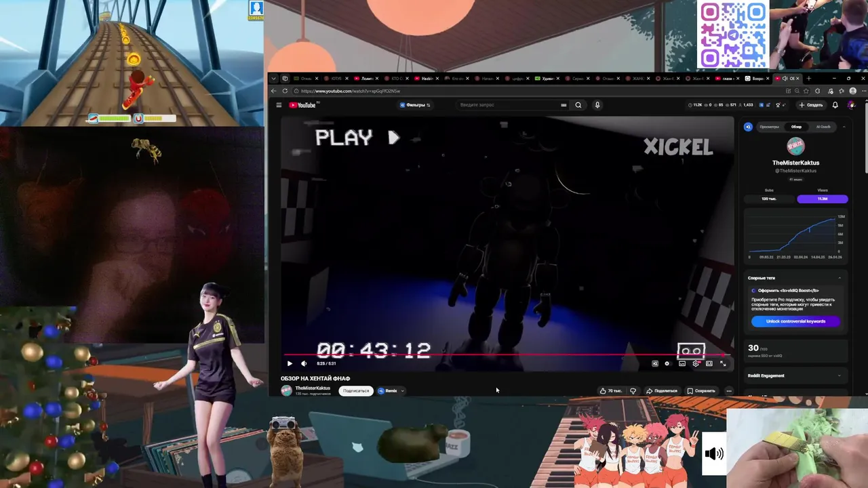Click Поделиться share button
This screenshot has width=868, height=488.
click(x=662, y=390)
